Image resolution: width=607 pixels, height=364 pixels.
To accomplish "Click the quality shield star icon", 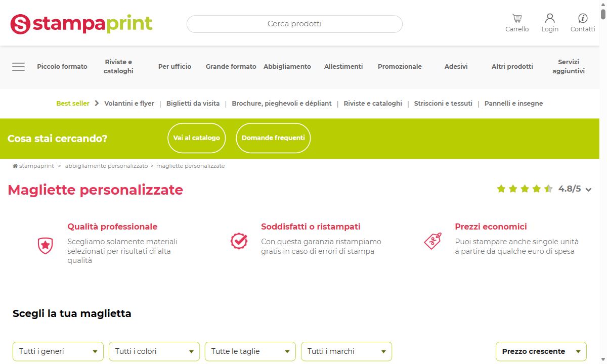I will pos(46,246).
